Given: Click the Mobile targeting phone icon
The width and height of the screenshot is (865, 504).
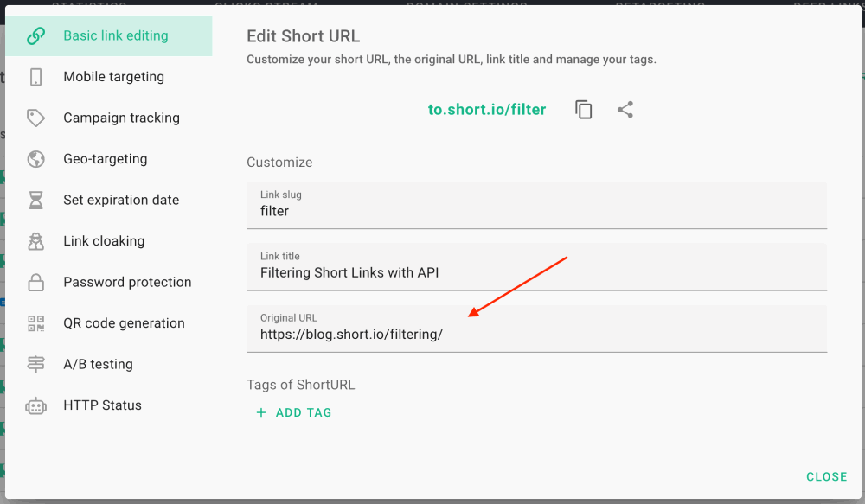Looking at the screenshot, I should (35, 77).
